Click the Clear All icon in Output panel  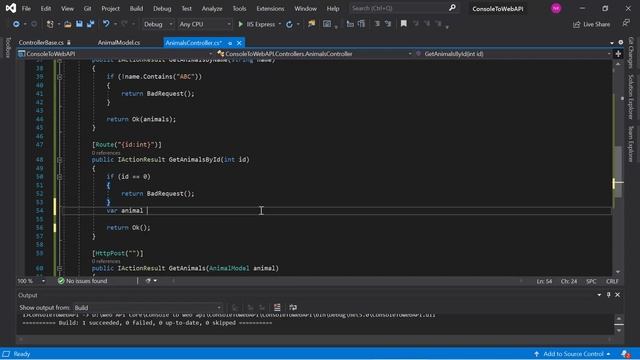tap(277, 307)
